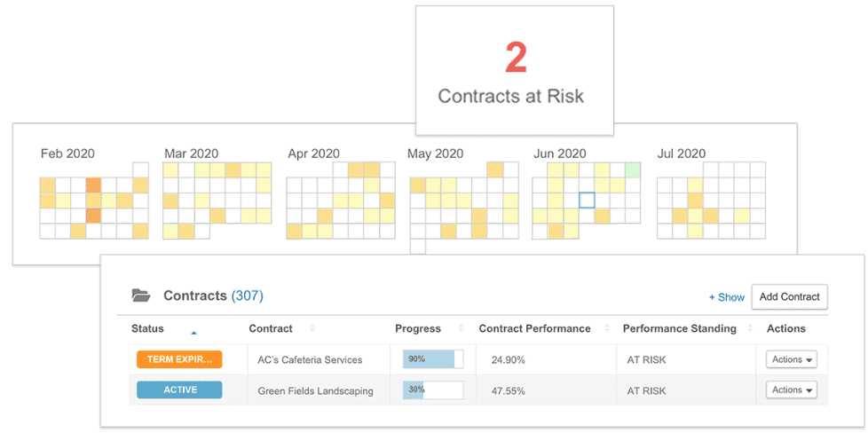Open the AC's Cafeteria Services contract
868x433 pixels.
[310, 360]
